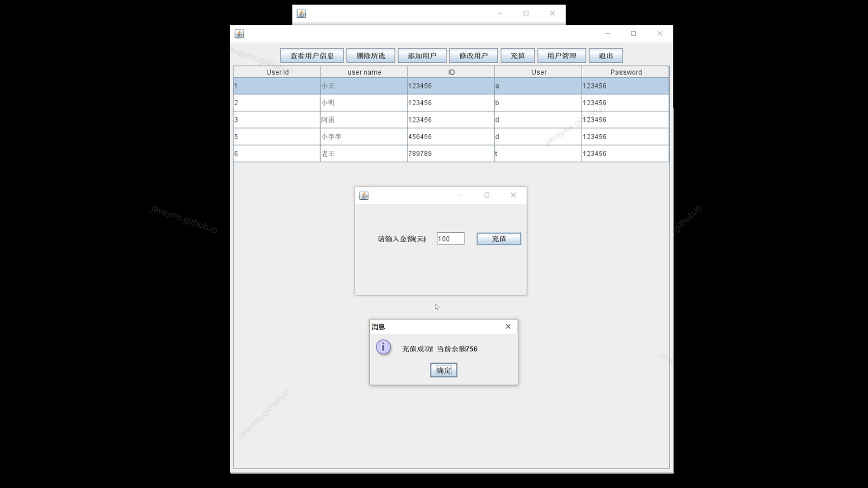This screenshot has height=488, width=868.
Task: Select the table row for 老王
Action: 363,153
